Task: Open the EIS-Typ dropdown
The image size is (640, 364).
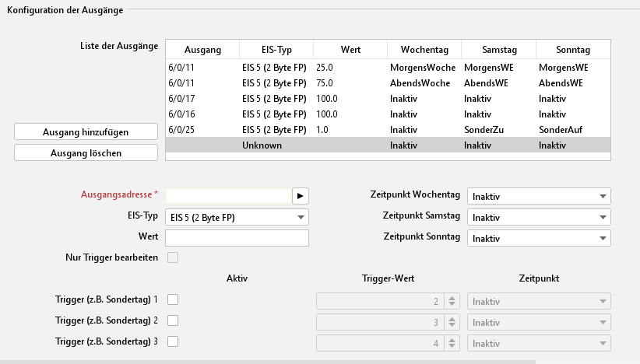Action: (237, 217)
